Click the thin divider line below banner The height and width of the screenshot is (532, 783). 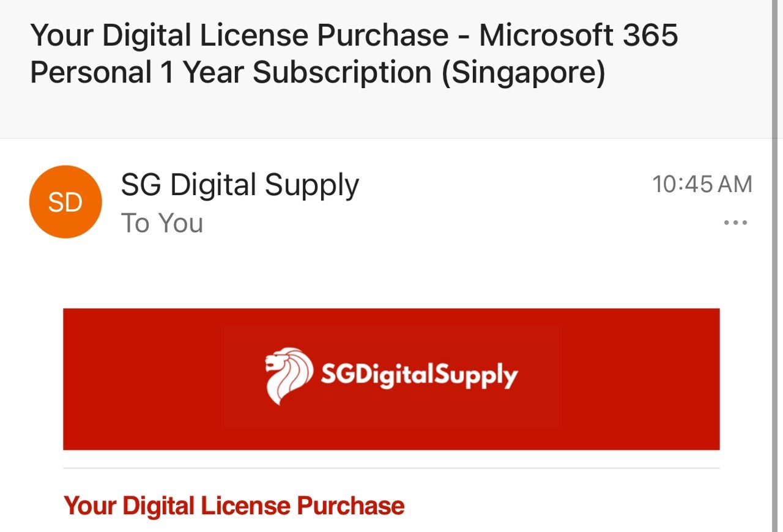coord(391,468)
